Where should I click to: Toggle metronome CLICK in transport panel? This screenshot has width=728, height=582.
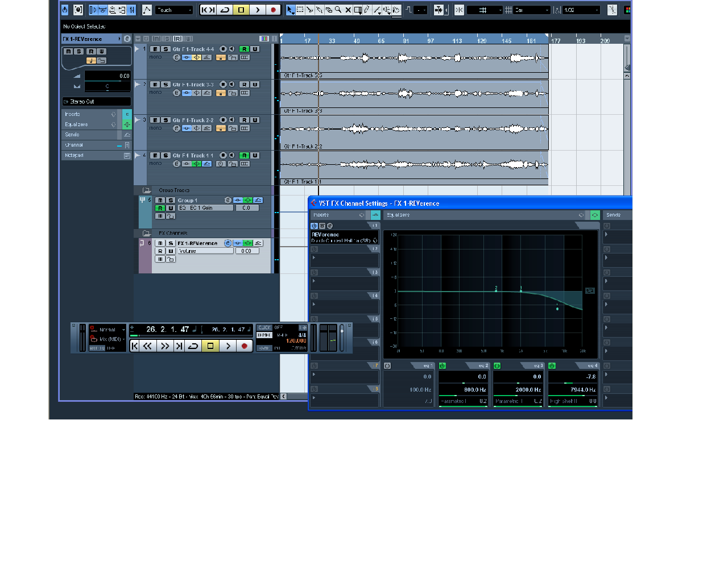coord(264,327)
